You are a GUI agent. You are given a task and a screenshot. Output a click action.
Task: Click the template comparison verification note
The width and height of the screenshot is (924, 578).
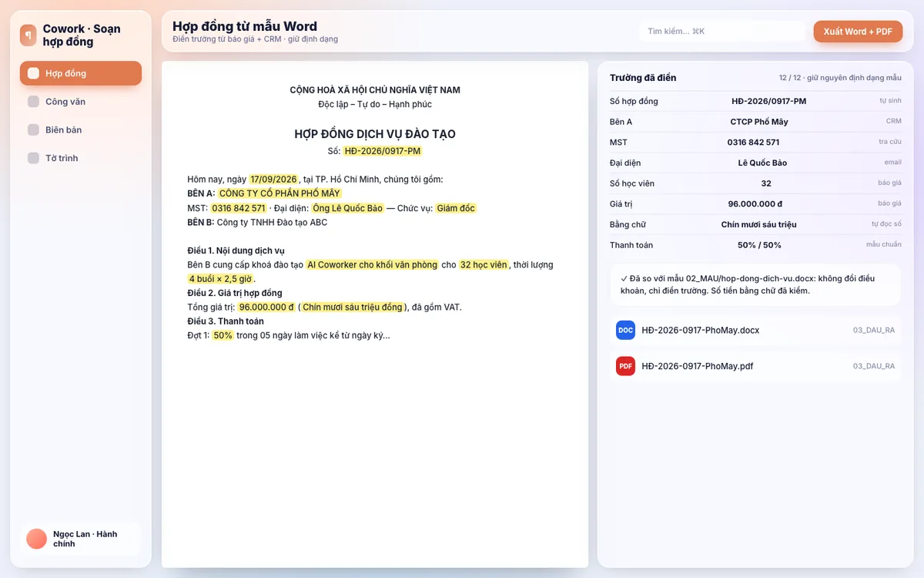[755, 284]
